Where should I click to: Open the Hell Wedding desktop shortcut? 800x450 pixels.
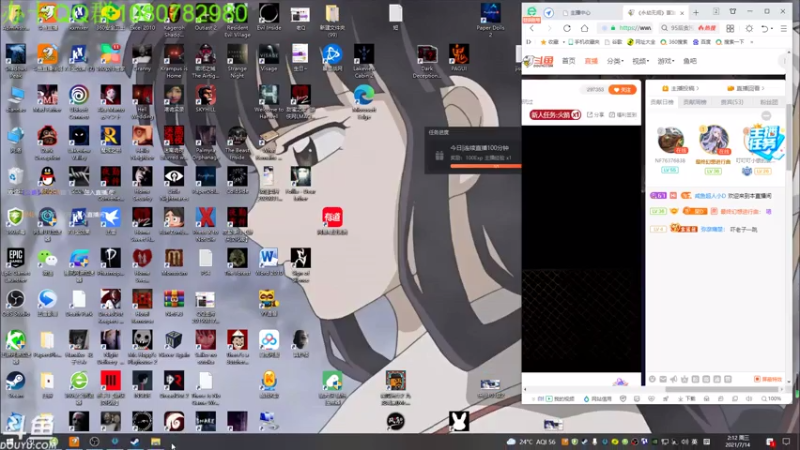142,102
